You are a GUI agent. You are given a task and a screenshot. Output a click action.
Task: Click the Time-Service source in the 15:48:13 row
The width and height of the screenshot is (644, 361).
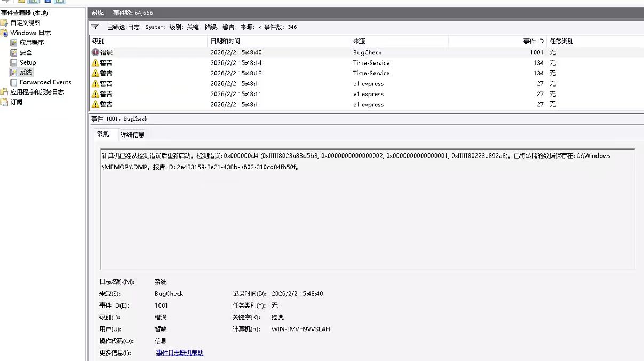click(371, 73)
